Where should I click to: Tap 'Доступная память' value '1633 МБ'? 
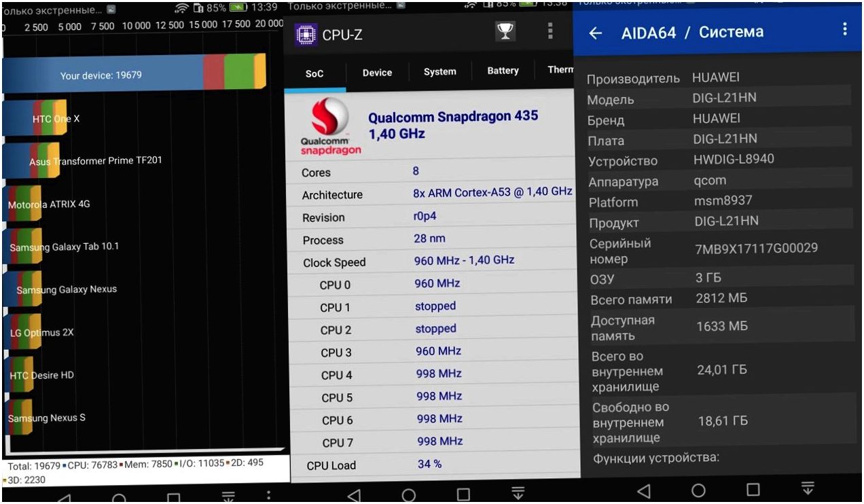(722, 327)
